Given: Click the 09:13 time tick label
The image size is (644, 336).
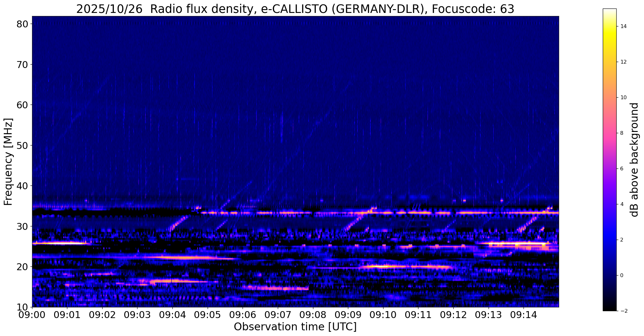Looking at the screenshot, I should (488, 315).
